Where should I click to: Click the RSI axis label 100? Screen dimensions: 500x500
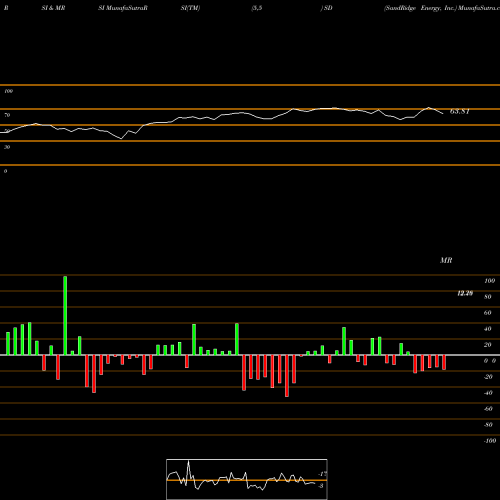click(8, 91)
